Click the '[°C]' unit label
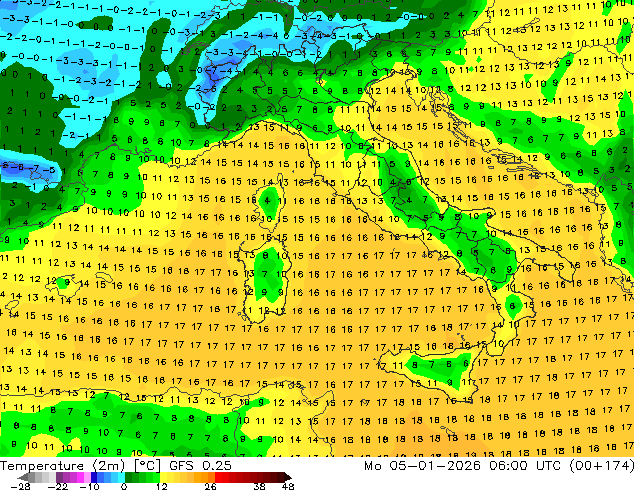Viewport: 634px width, 490px height. tap(147, 466)
